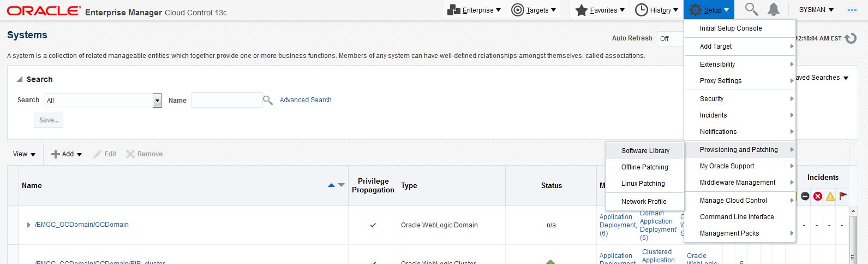This screenshot has height=264, width=868.
Task: Click the /EMGC_GCDomain/GCDomain link
Action: tap(82, 225)
